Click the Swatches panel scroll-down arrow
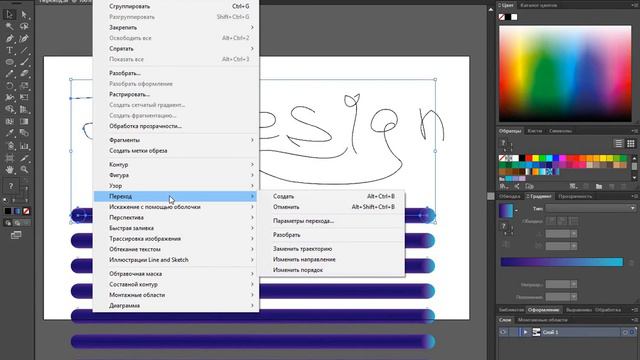The image size is (640, 360). tap(634, 178)
